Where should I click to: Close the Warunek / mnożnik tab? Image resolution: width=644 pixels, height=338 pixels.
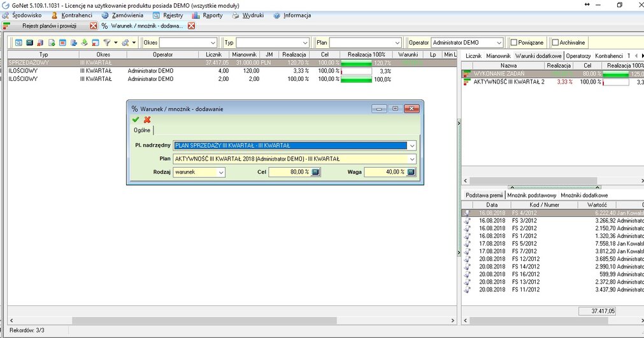coord(191,26)
